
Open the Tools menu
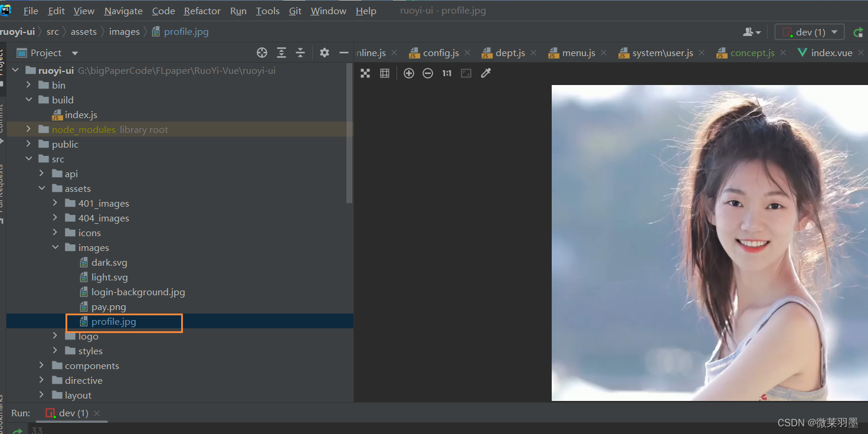(268, 11)
